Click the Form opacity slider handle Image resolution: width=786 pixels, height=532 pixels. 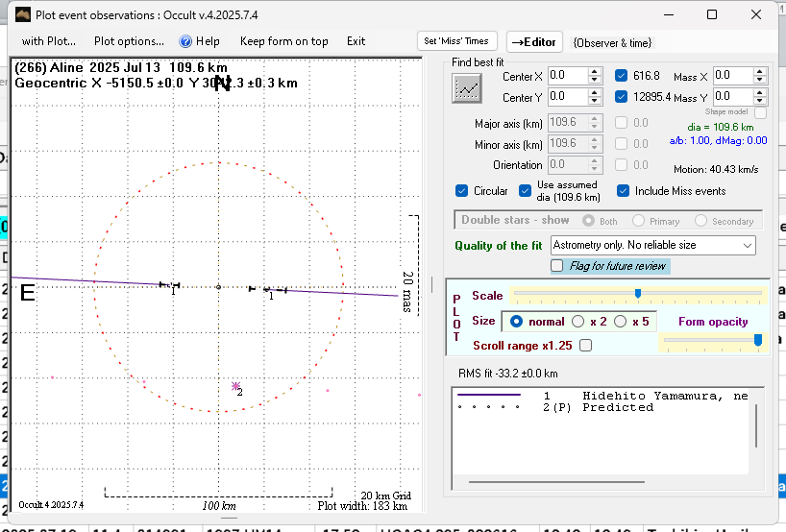coord(758,339)
